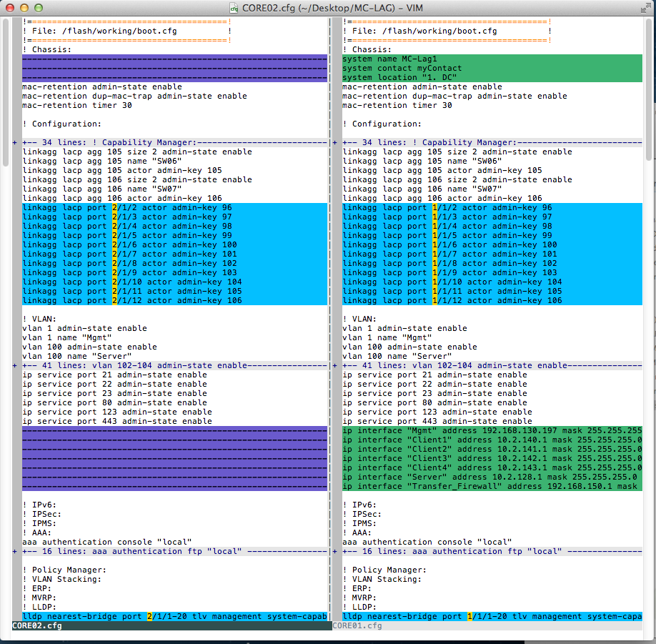Close the VIM window with red button
656x644 pixels.
[10, 7]
